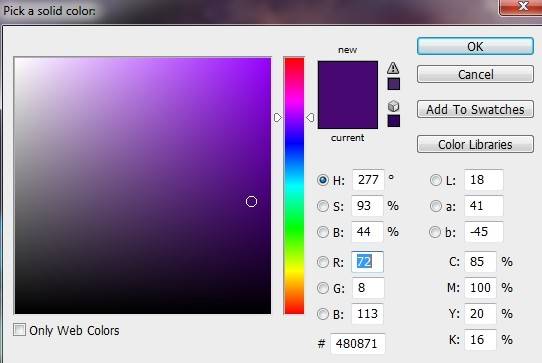
Task: Click the right hue slider arrow
Action: [310, 118]
